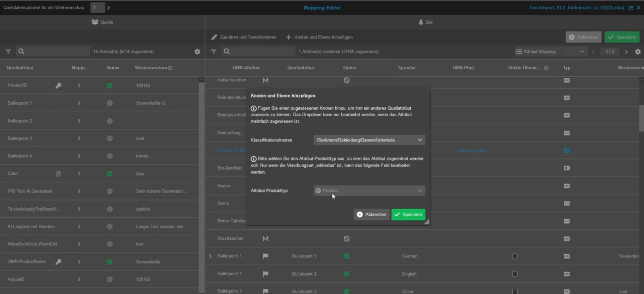Image resolution: width=644 pixels, height=294 pixels.
Task: Click the source panel filter icon
Action: (x=8, y=51)
